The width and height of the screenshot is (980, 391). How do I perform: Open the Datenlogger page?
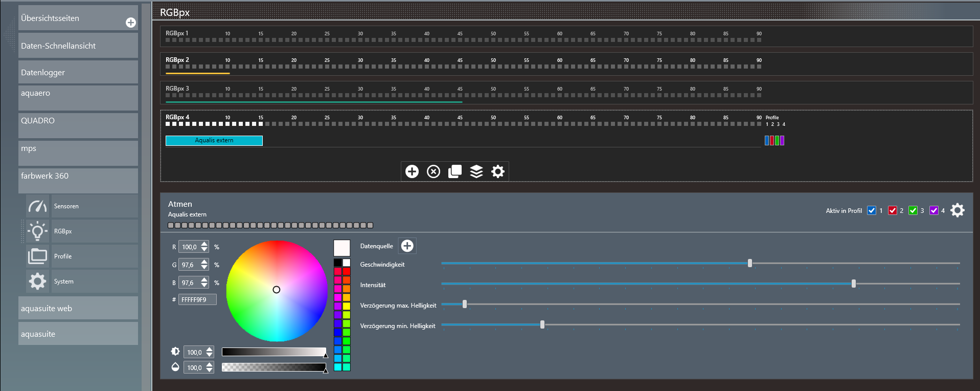point(78,73)
